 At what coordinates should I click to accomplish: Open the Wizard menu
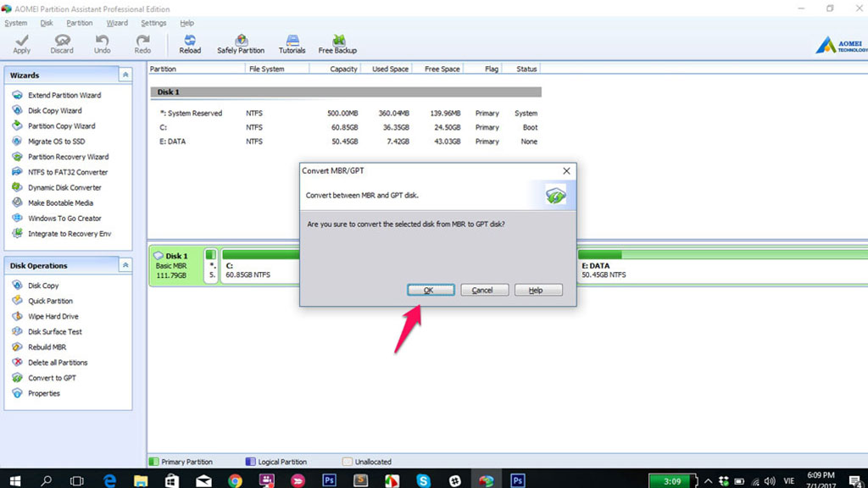click(x=117, y=23)
